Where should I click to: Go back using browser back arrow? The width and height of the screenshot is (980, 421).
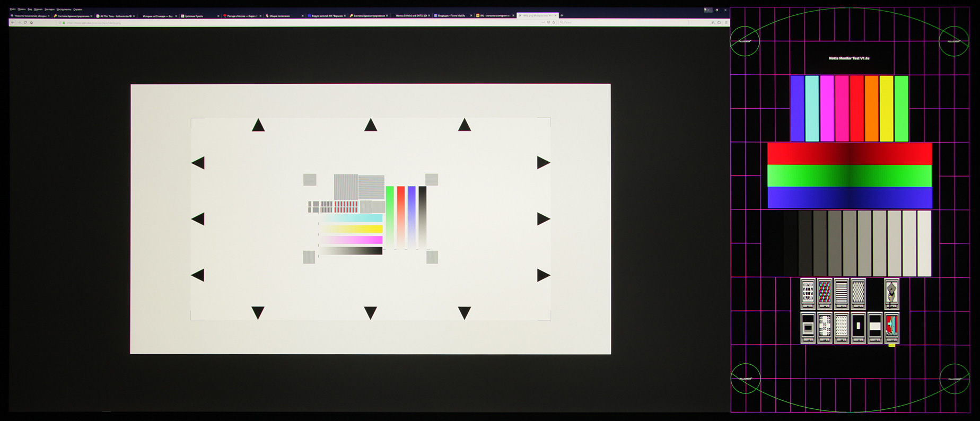click(x=13, y=22)
